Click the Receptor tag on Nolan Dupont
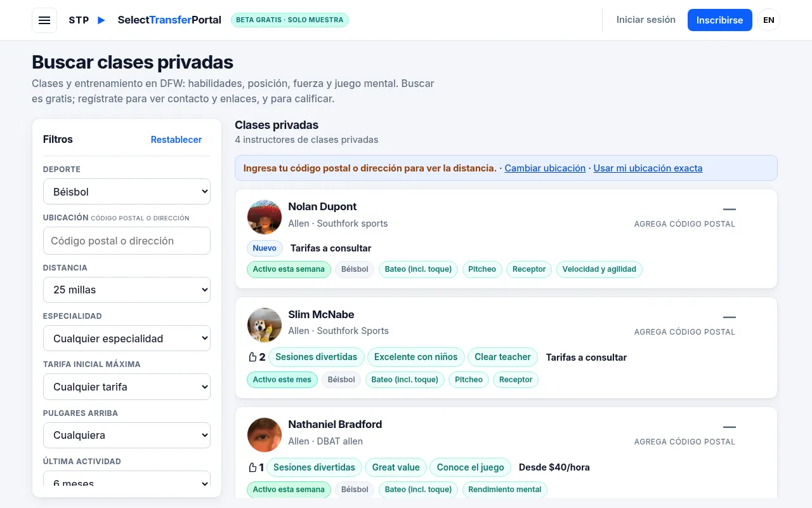Screen dimensions: 812x508 (529, 269)
